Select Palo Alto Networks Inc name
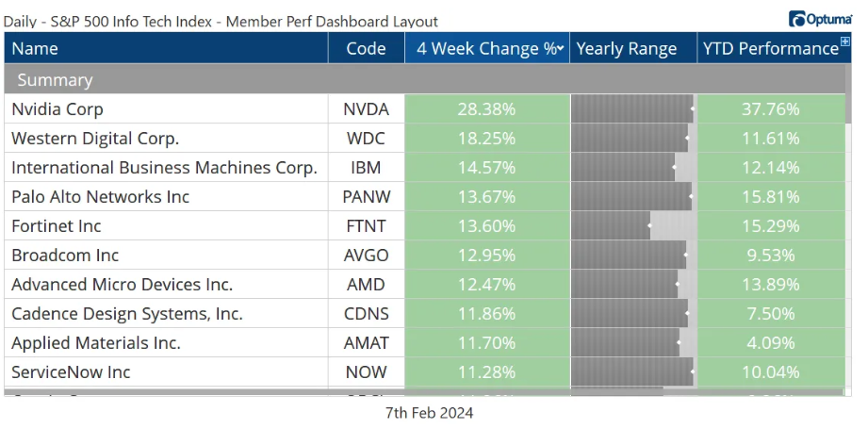This screenshot has width=868, height=429. coord(101,197)
